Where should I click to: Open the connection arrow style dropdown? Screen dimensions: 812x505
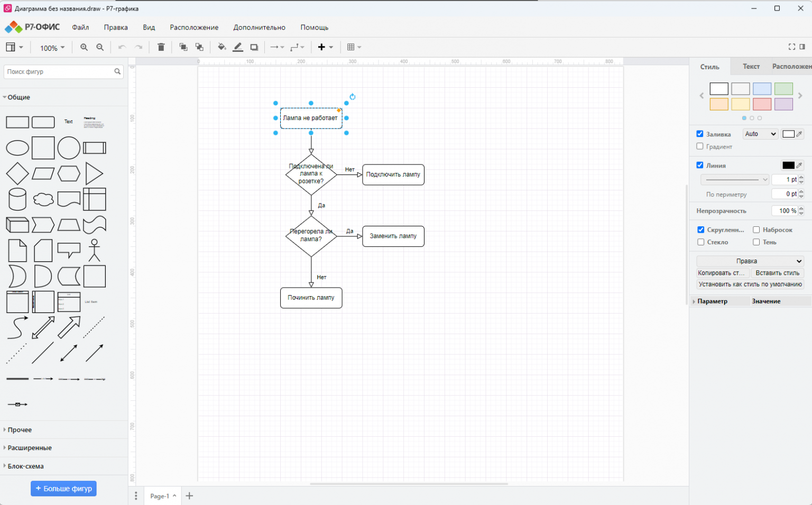277,47
